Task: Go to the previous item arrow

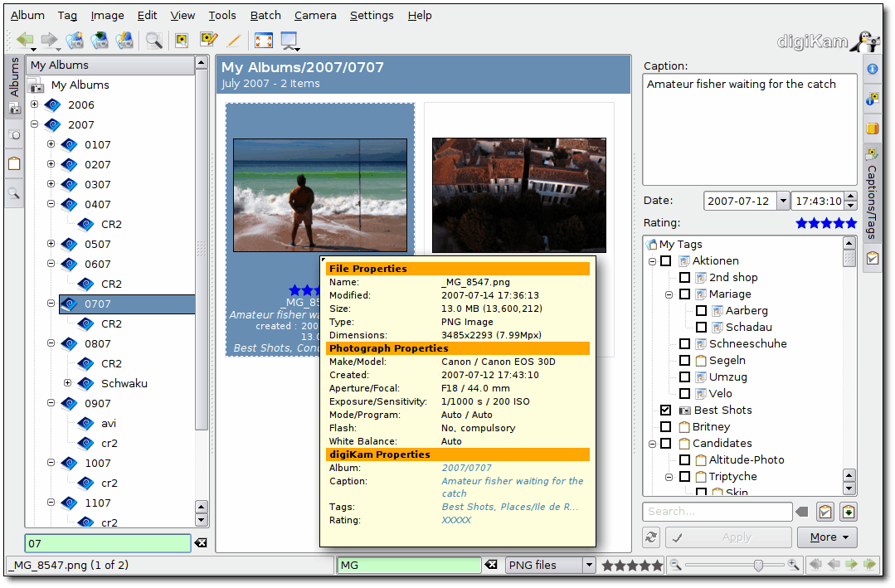Action: 834,565
